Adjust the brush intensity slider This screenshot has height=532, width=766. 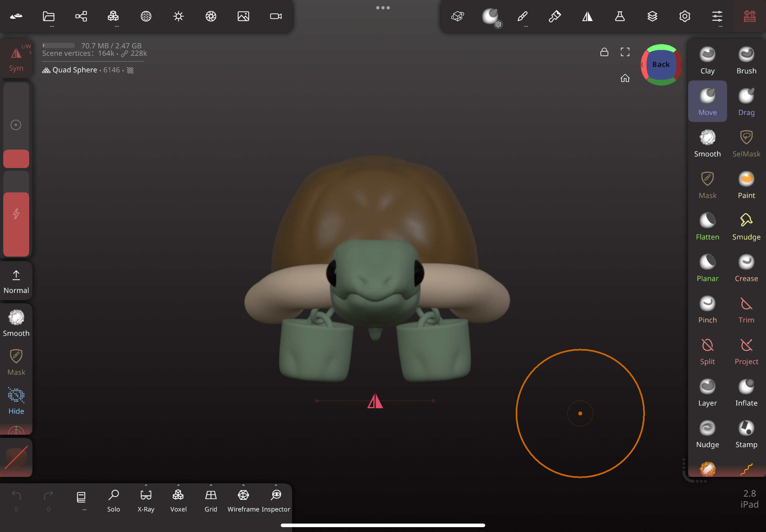(x=16, y=214)
